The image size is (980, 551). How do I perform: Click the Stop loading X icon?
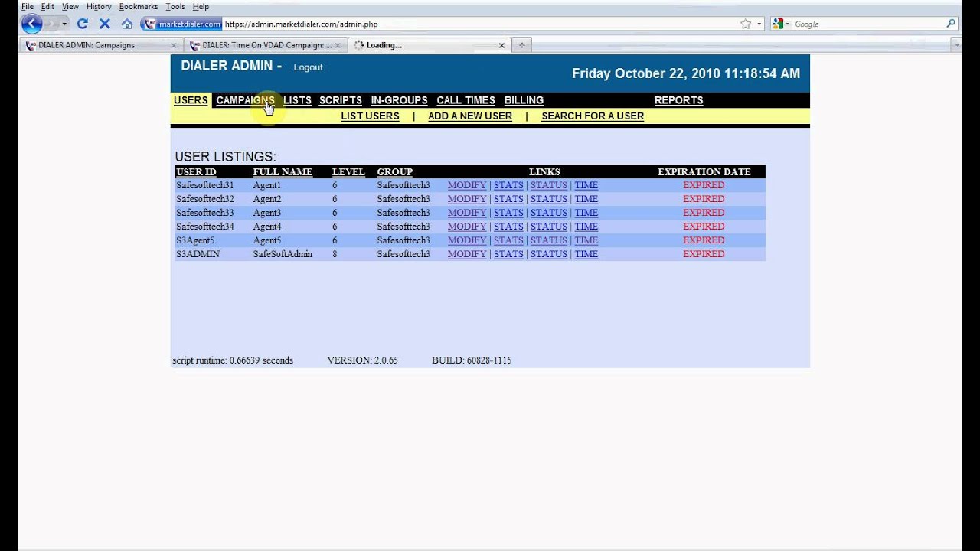tap(105, 24)
